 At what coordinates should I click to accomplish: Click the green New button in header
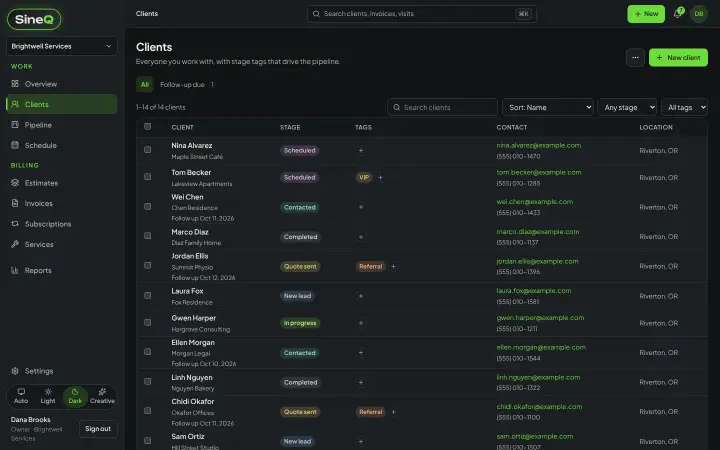coord(646,14)
